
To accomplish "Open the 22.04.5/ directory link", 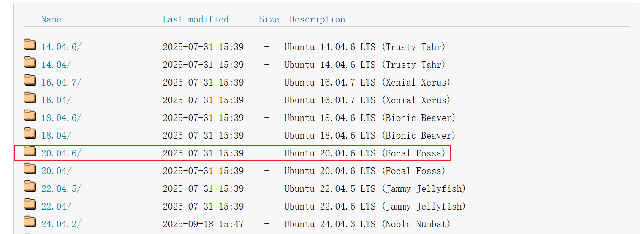I will coord(61,189).
